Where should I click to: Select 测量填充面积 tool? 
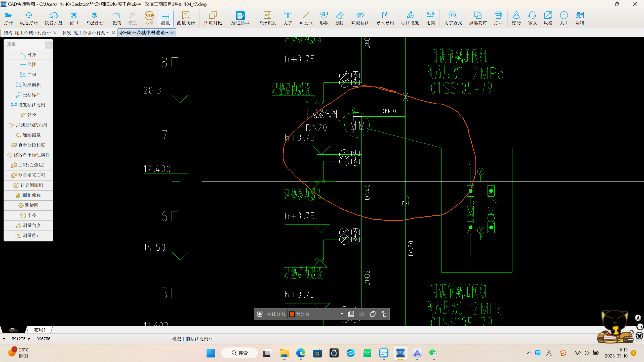point(28,175)
